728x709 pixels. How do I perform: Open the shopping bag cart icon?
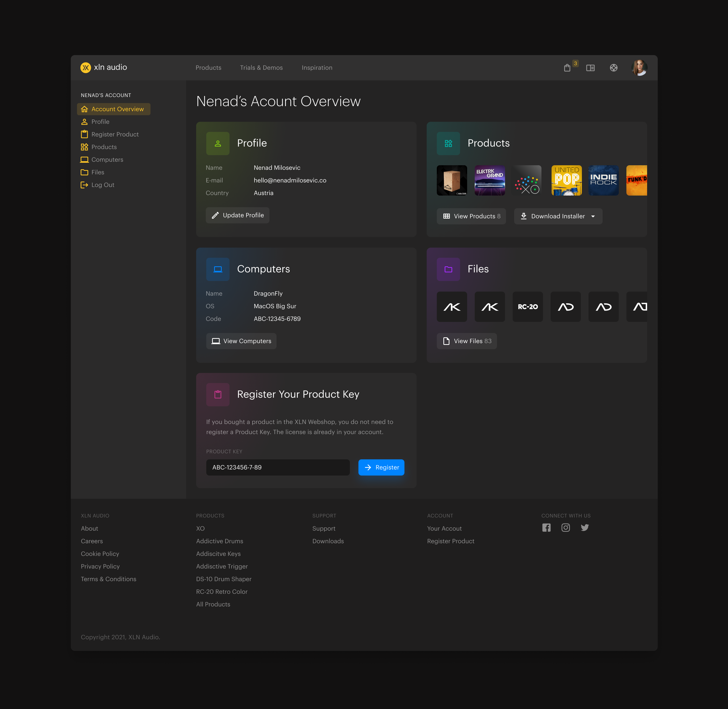point(567,68)
